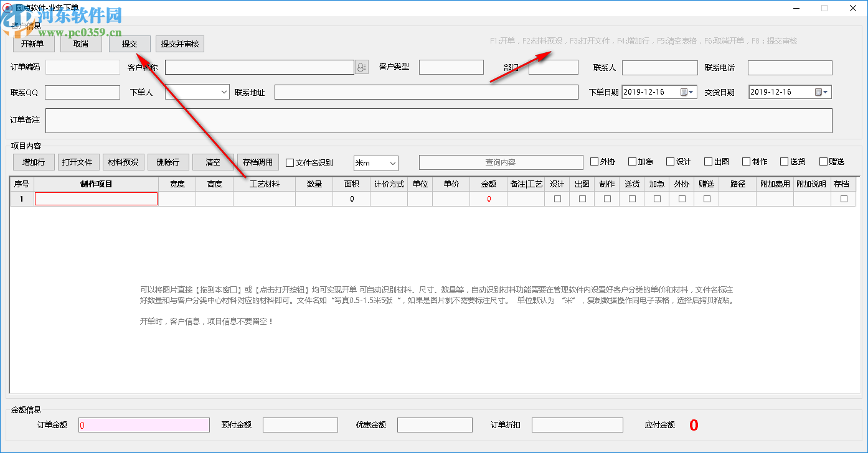Viewport: 868px width, 453px height.
Task: Click the 增加行 button
Action: (33, 162)
